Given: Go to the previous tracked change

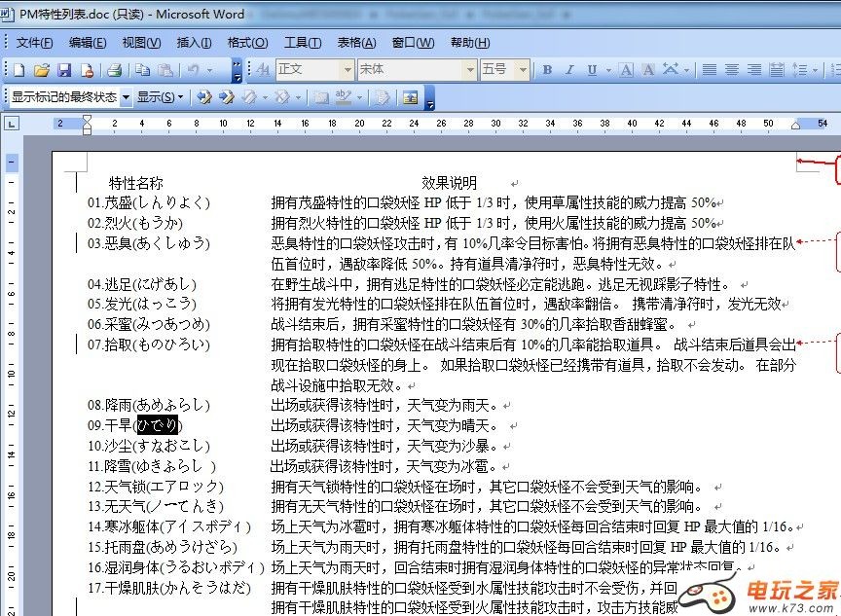Looking at the screenshot, I should (x=203, y=97).
